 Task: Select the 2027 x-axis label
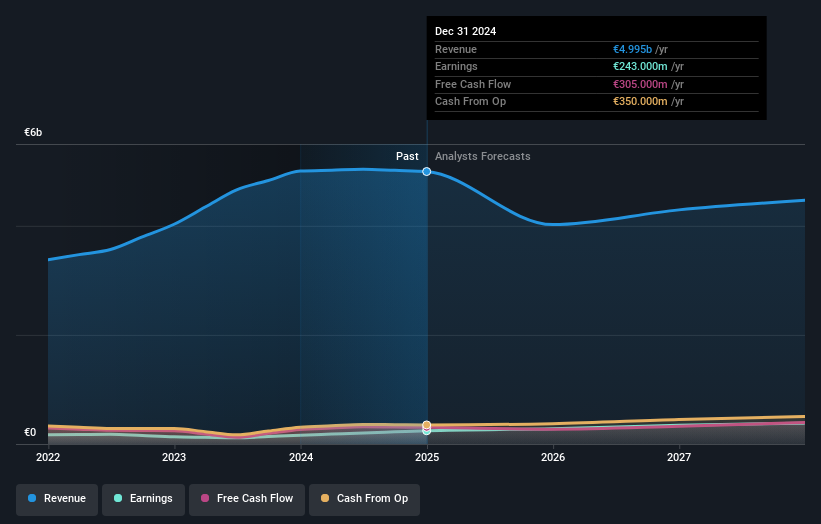(679, 458)
